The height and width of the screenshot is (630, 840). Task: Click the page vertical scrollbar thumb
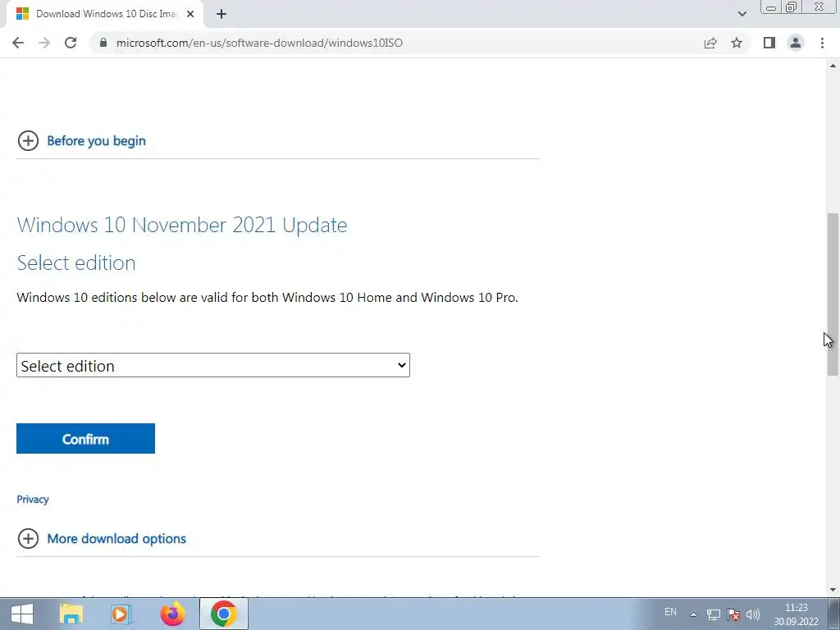[x=833, y=294]
